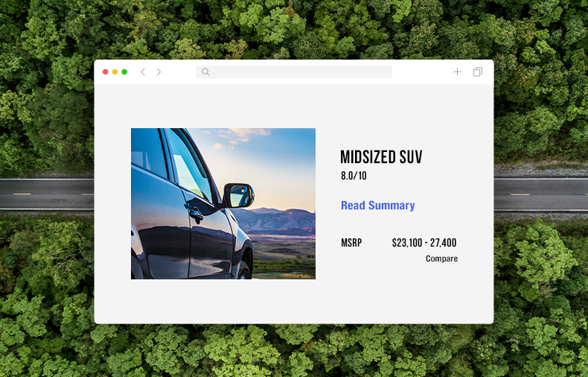
Task: Focus the browser address bar field
Action: [294, 72]
